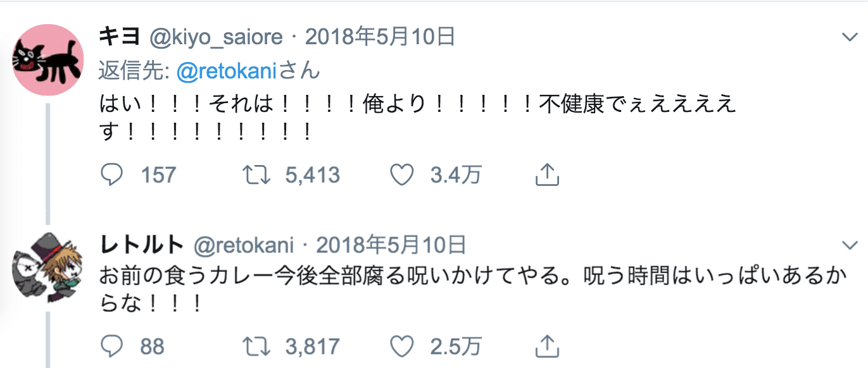Share キヨ's tweet using the upload icon
868x368 pixels.
(546, 175)
